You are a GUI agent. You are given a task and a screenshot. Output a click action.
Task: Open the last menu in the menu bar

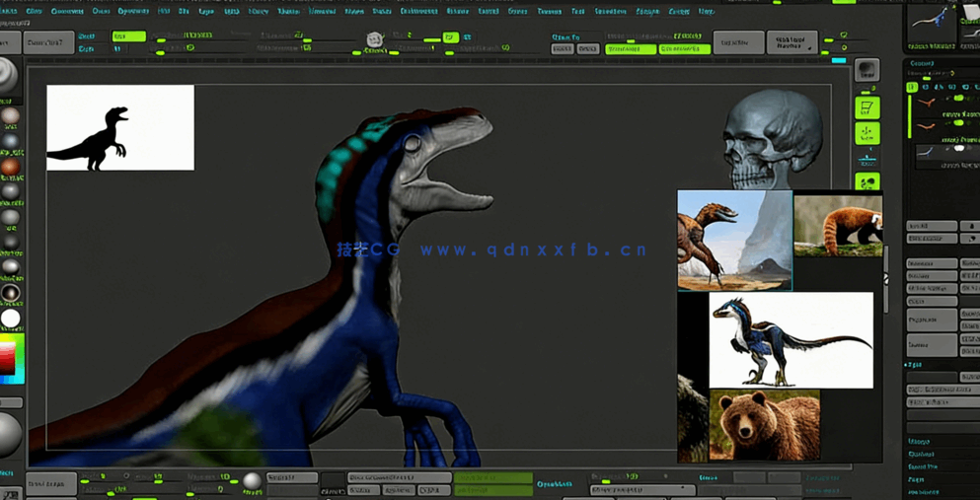click(x=706, y=11)
